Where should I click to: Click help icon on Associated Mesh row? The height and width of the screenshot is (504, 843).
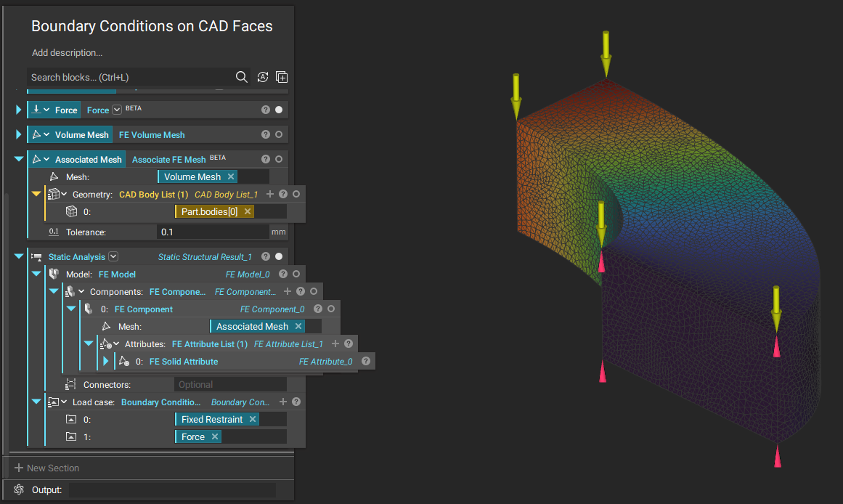[x=266, y=159]
